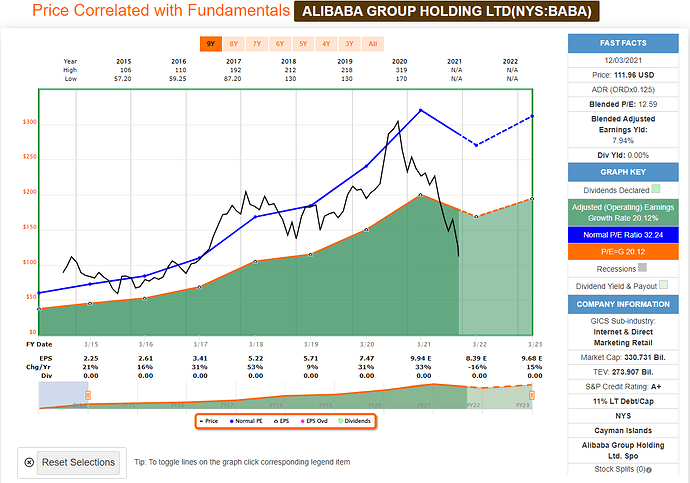Click the Market Cap: 330.731 Bil. text
690x483 pixels.
tap(623, 358)
